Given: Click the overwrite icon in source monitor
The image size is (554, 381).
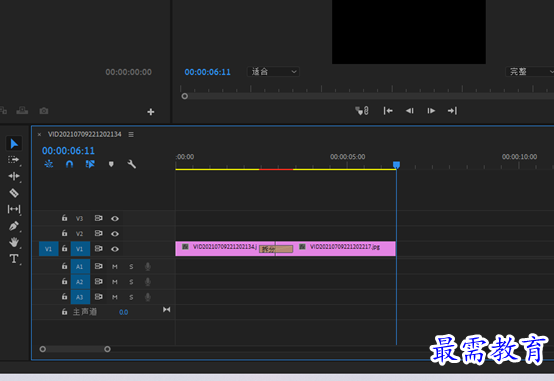Looking at the screenshot, I should pos(22,111).
